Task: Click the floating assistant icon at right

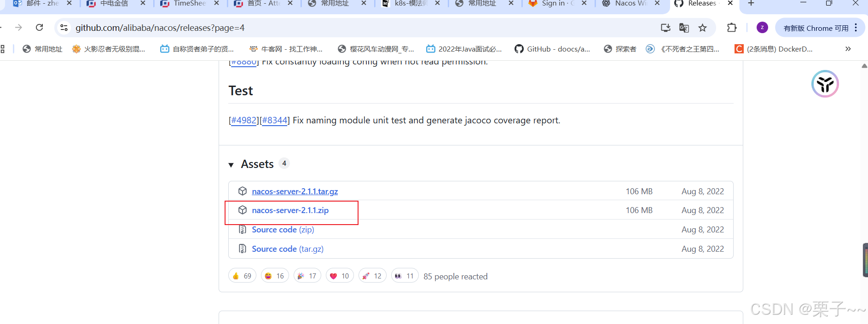Action: [825, 84]
